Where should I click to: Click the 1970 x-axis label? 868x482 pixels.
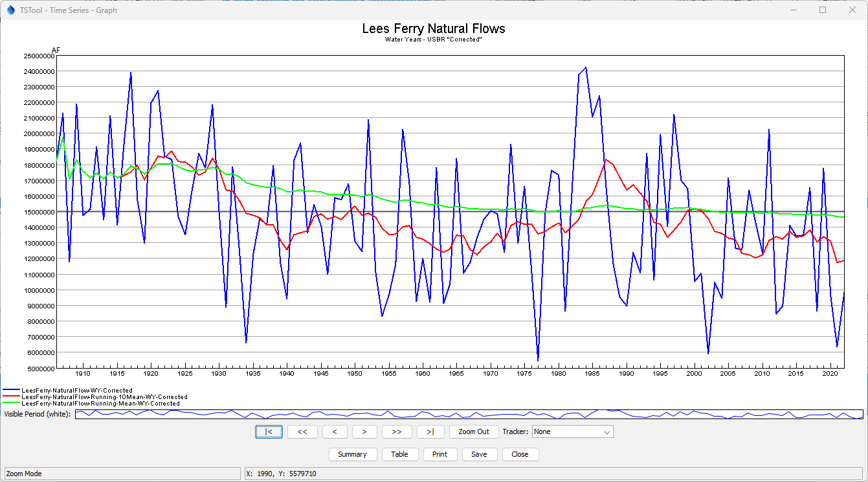point(491,374)
